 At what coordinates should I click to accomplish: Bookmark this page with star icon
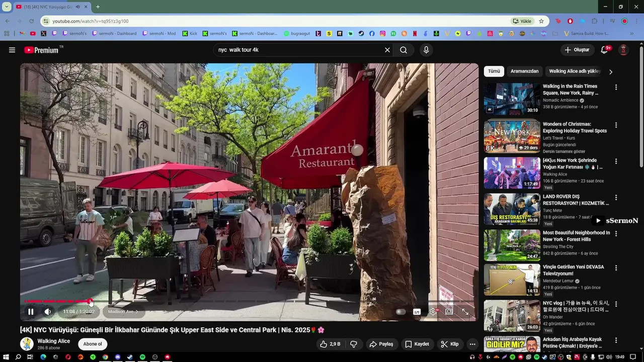tap(541, 21)
